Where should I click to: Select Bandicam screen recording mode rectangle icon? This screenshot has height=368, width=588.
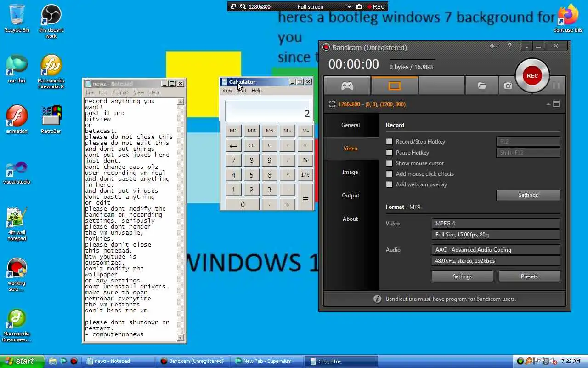click(x=395, y=86)
